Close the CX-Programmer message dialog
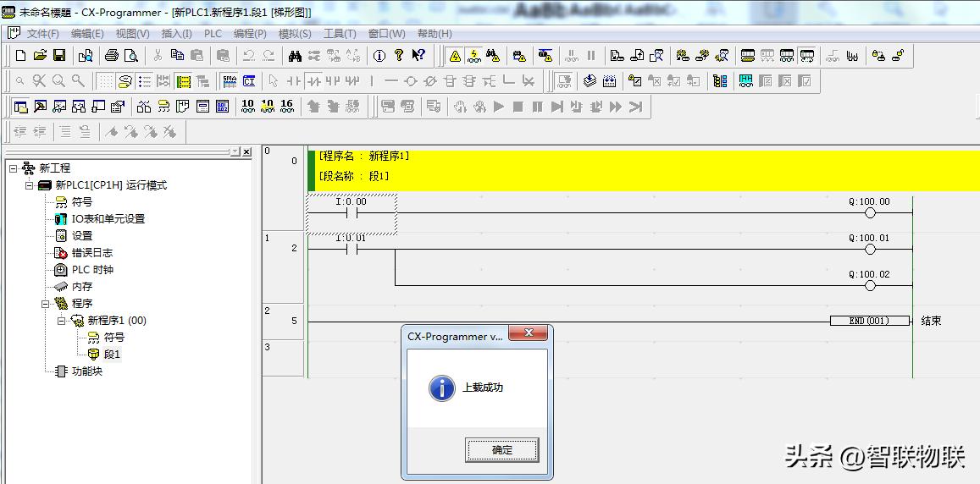Image resolution: width=980 pixels, height=484 pixels. (x=529, y=333)
